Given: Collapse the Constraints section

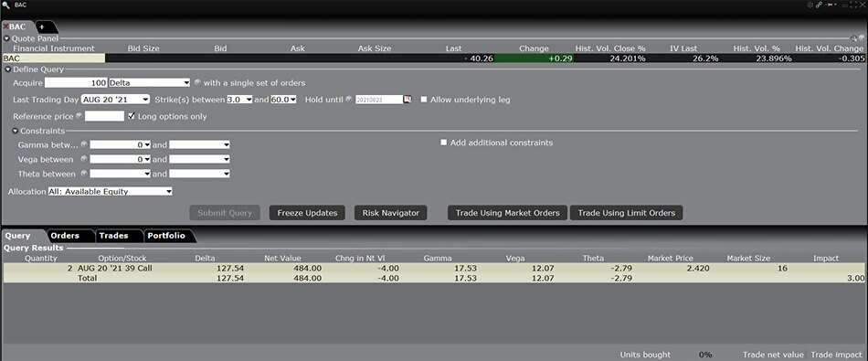Looking at the screenshot, I should point(16,132).
